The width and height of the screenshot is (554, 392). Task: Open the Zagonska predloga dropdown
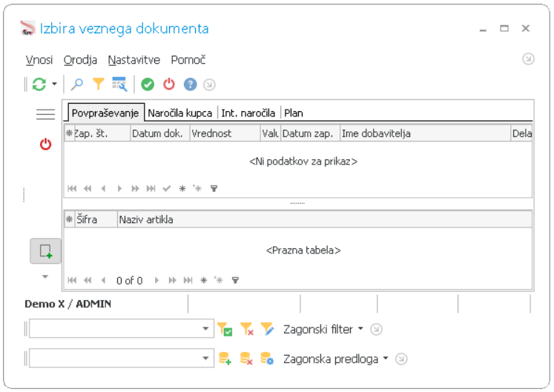coord(336,359)
